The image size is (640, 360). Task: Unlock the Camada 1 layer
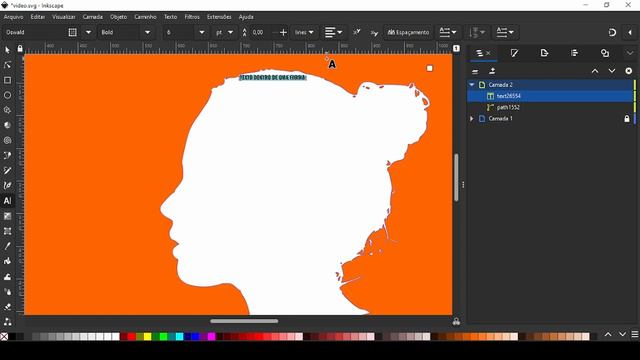point(627,119)
